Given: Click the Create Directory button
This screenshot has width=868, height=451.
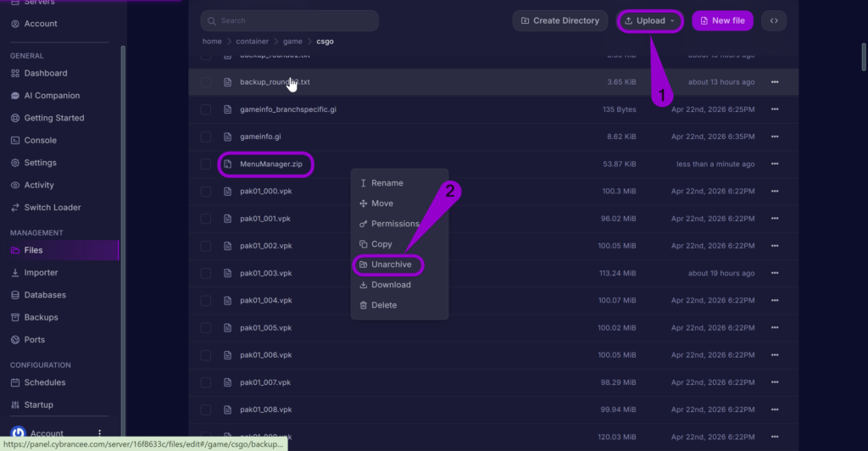Looking at the screenshot, I should [x=559, y=21].
